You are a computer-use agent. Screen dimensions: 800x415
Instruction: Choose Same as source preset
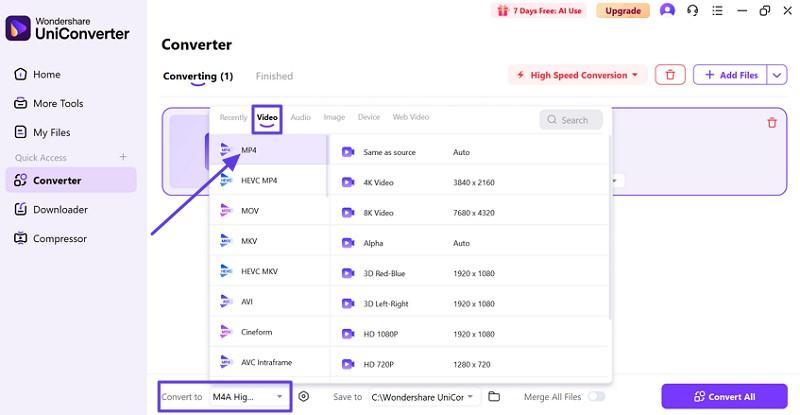coord(469,152)
